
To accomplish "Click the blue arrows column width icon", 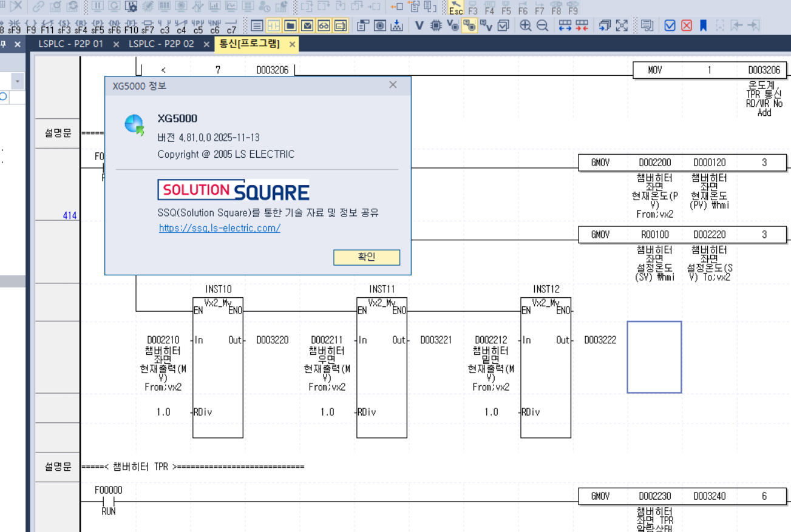I will coord(565,25).
